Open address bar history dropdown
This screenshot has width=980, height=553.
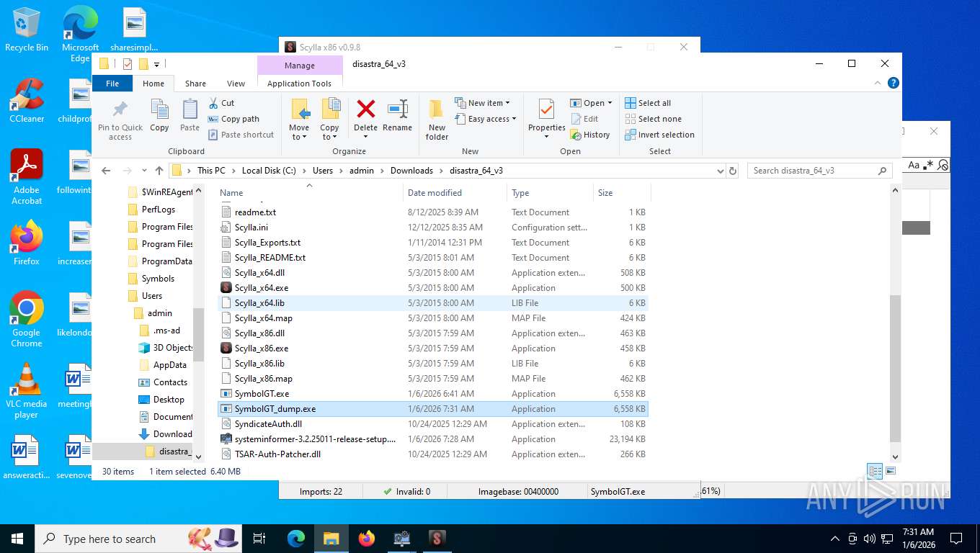(x=720, y=171)
